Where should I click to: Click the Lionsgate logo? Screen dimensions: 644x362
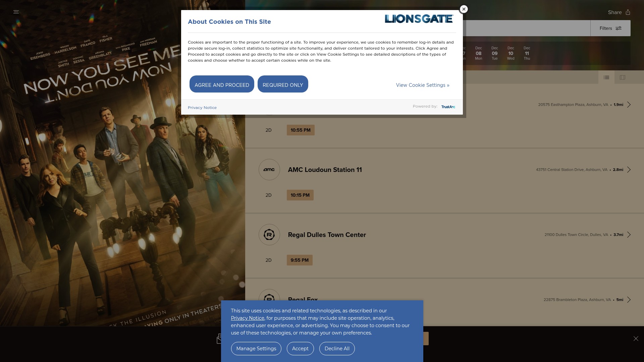[x=419, y=19]
